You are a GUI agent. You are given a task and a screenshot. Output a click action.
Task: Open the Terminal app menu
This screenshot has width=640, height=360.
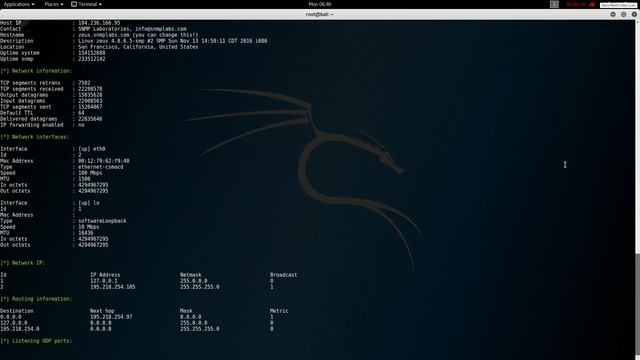[86, 4]
